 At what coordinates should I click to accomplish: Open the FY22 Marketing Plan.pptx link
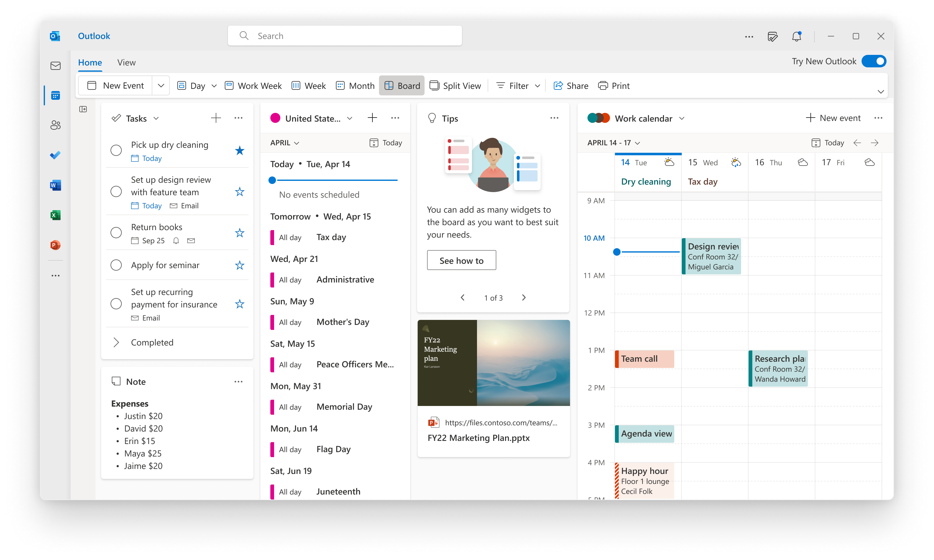(479, 438)
